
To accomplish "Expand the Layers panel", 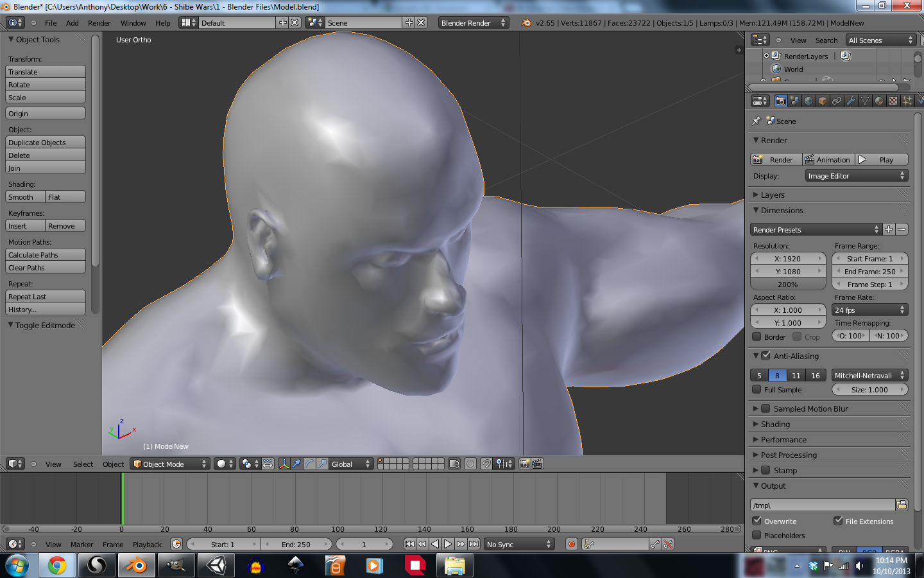I will [773, 195].
